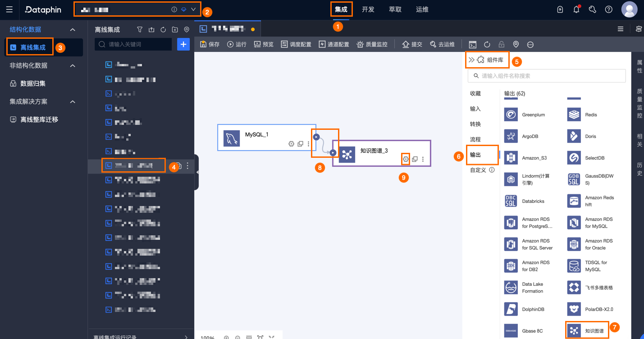Click the blue plus add button
Image resolution: width=644 pixels, height=339 pixels.
(x=183, y=44)
